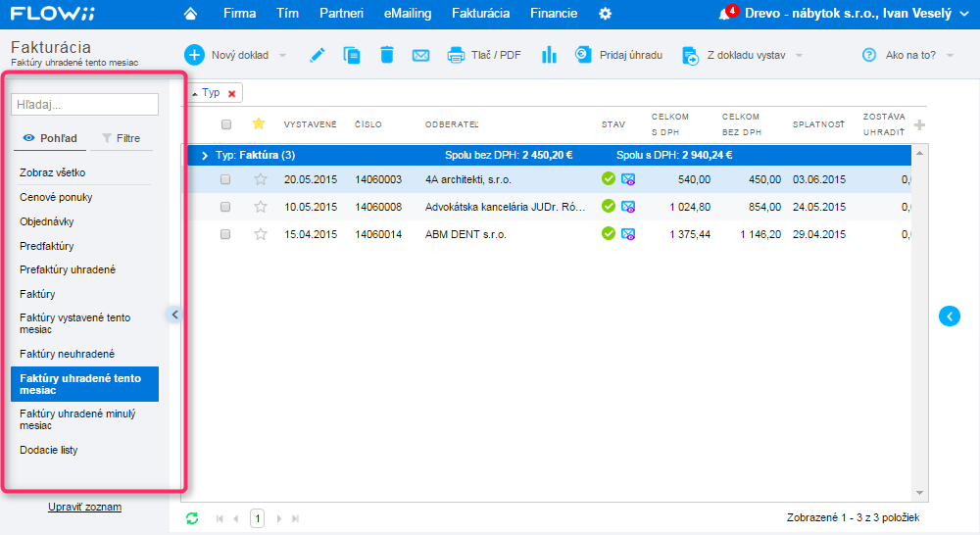Click the page number 1 box
Screen dimensions: 980x535
click(258, 518)
